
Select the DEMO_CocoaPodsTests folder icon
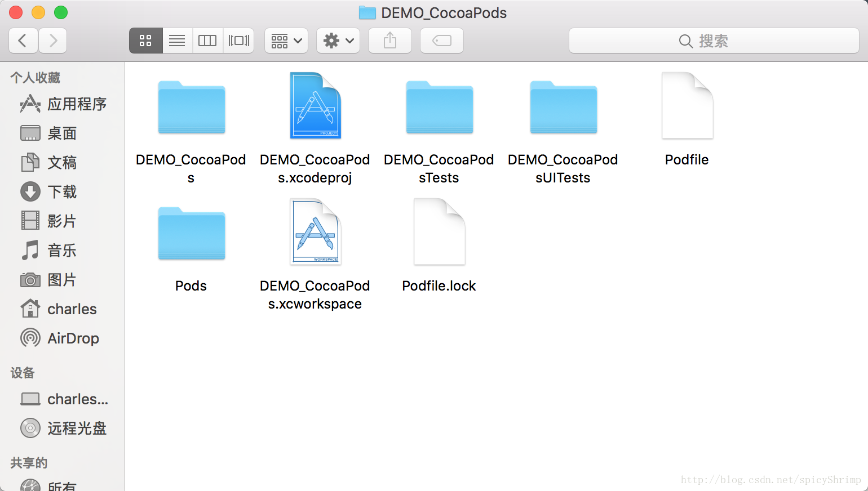[440, 107]
